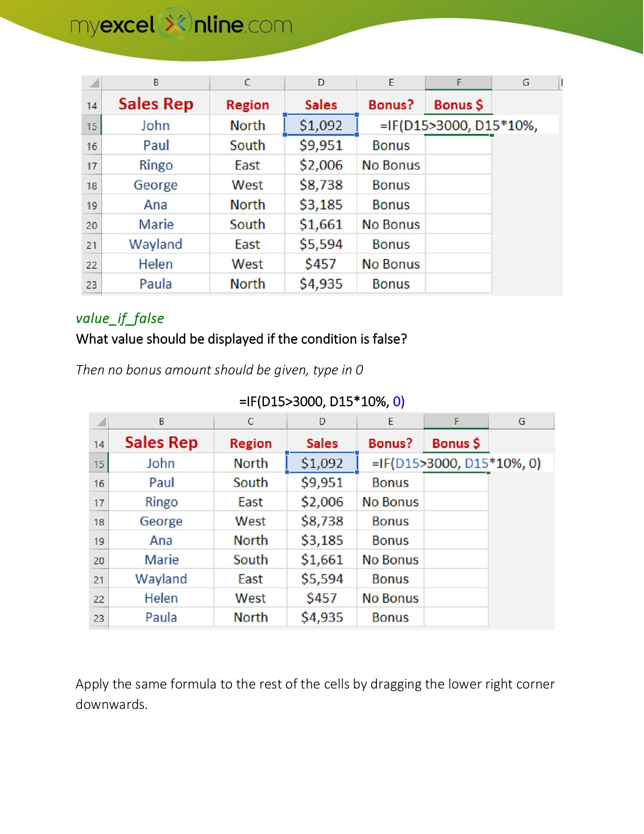Select the Region header in the lower table

251,443
